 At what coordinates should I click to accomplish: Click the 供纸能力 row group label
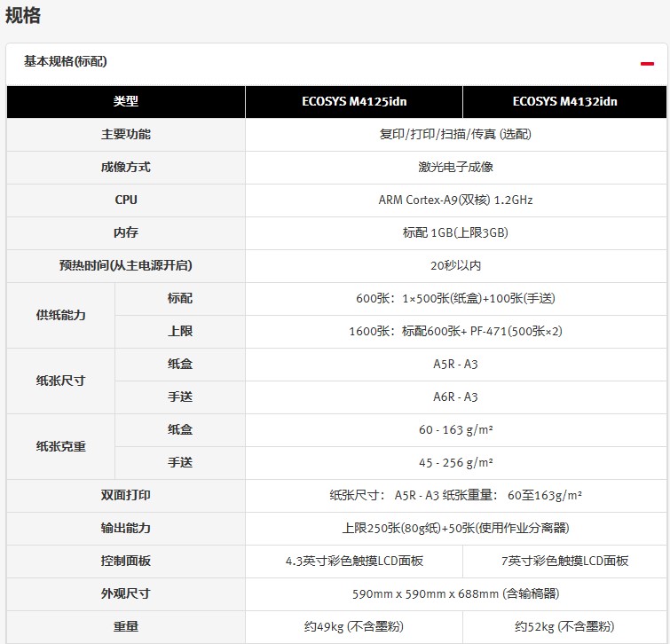(x=60, y=315)
